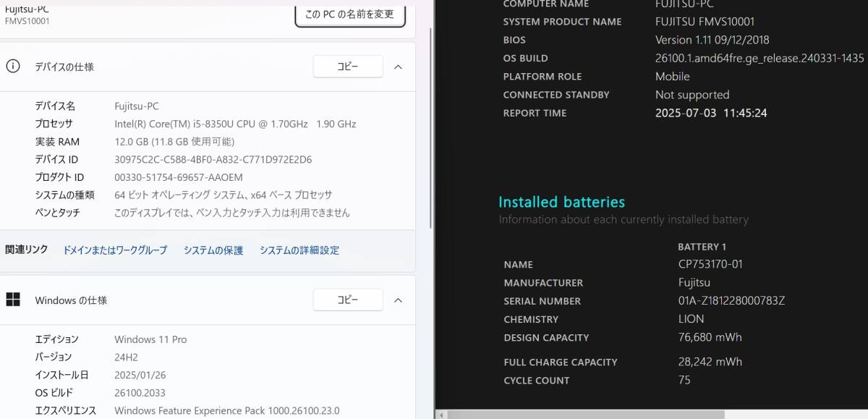
Task: Collapse the device specifications section
Action: coord(398,67)
